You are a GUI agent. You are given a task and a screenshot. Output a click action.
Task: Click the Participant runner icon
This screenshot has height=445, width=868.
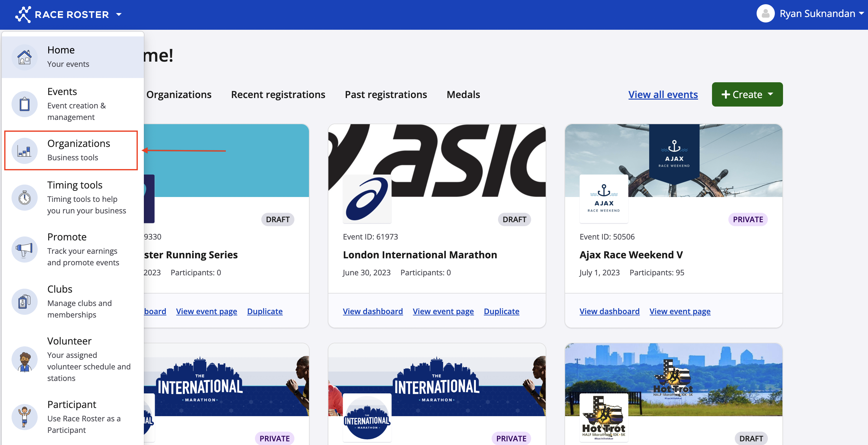[x=24, y=417]
